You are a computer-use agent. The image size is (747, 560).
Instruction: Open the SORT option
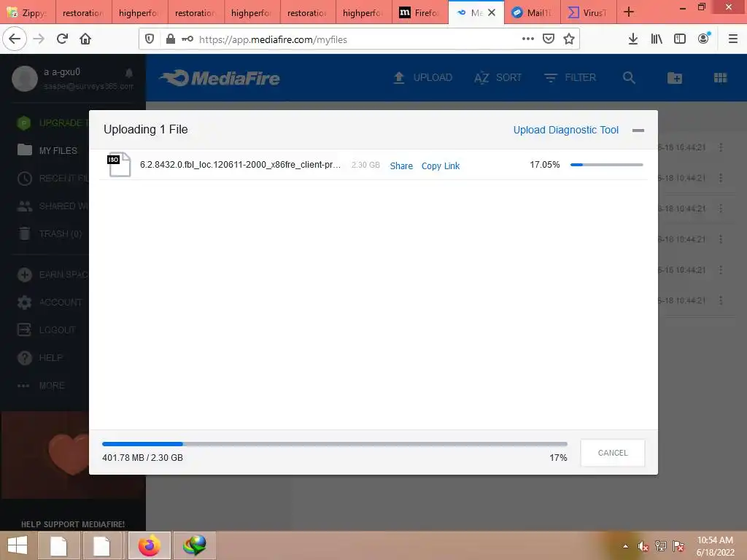498,77
